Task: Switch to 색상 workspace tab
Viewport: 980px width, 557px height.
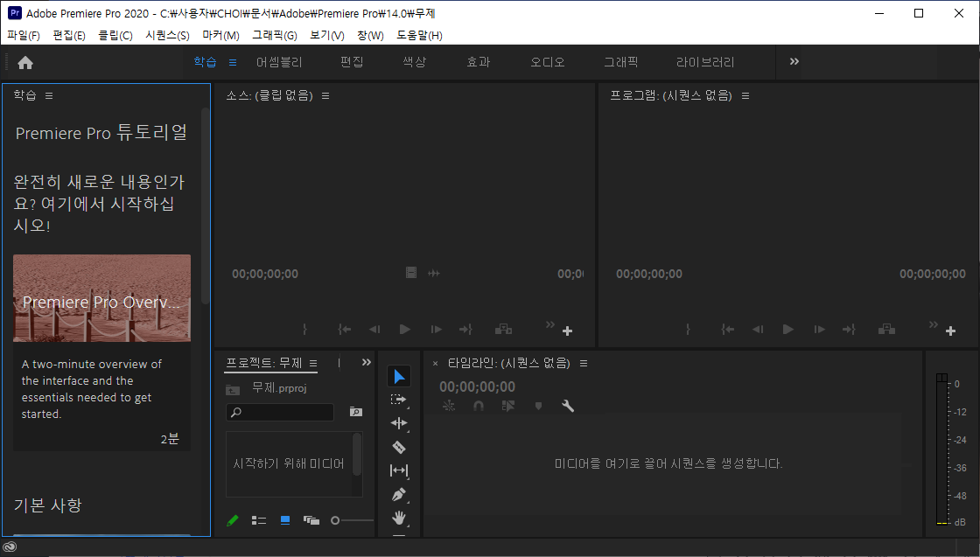Action: [x=414, y=62]
